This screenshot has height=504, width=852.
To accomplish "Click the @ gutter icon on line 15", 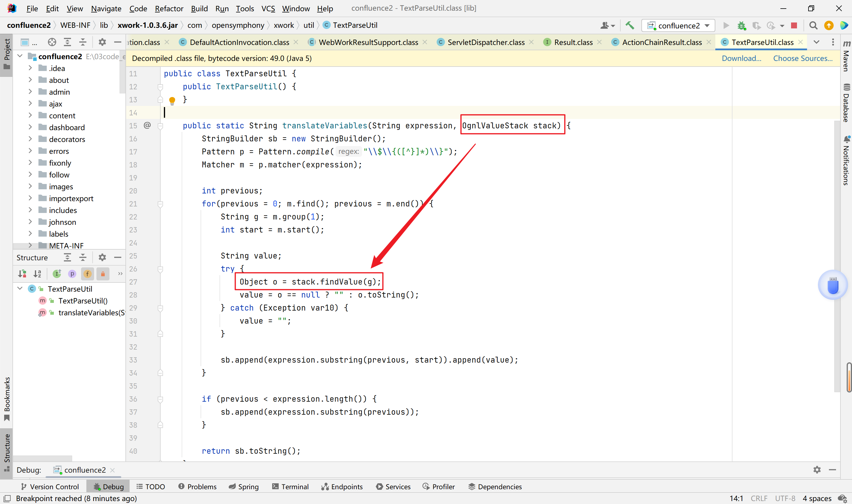I will point(147,125).
